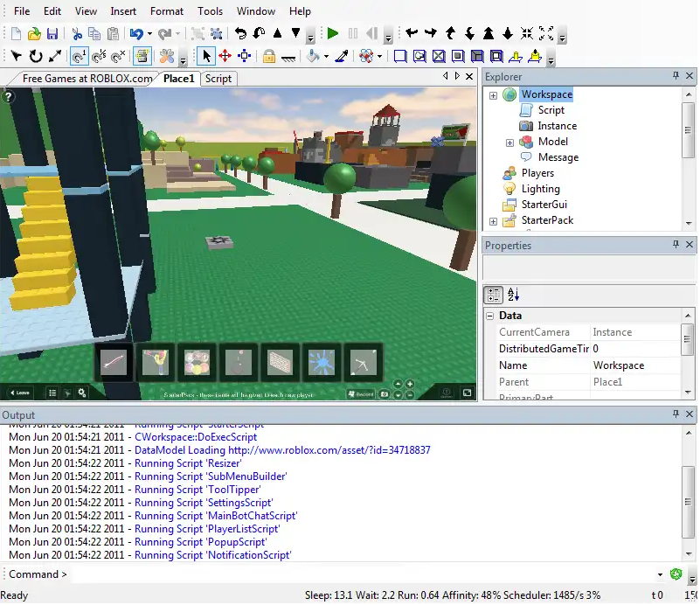
Task: Switch to the Script tab
Action: coord(218,79)
